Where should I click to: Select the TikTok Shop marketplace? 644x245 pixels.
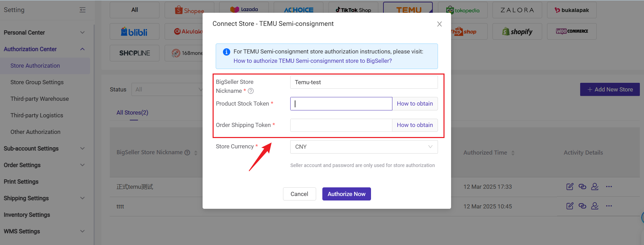pos(353,10)
